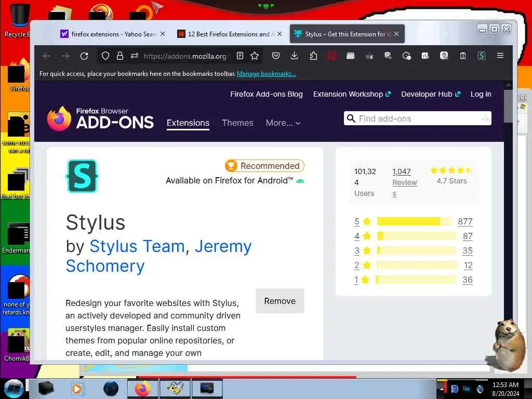Toggle reader view icon
This screenshot has width=532, height=399.
[240, 56]
